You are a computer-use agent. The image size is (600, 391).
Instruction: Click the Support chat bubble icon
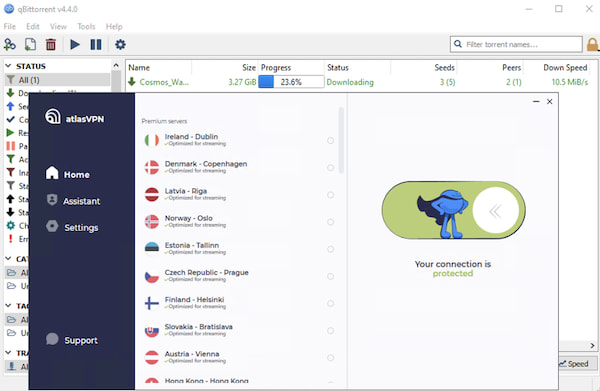tap(52, 339)
